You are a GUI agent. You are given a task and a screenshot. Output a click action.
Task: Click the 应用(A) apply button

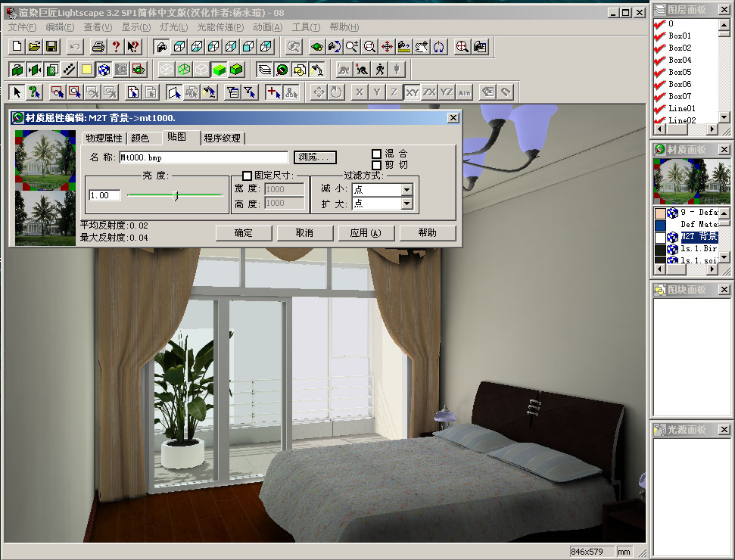(x=366, y=233)
